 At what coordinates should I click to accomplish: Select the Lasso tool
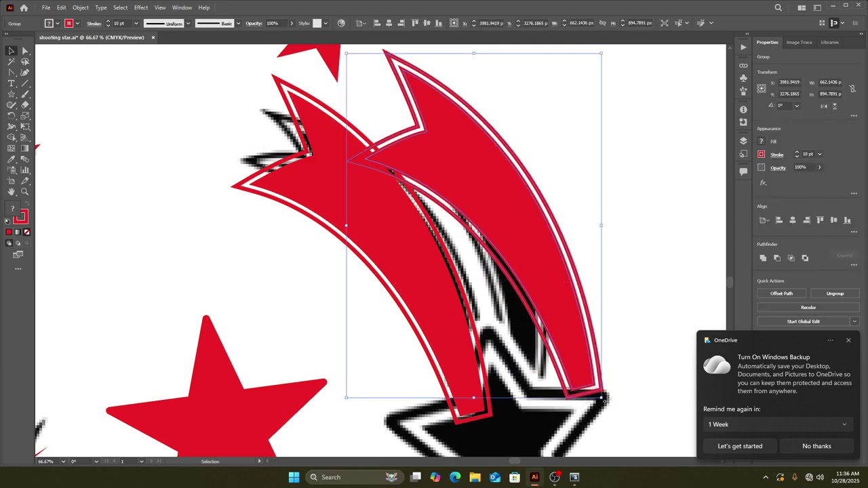point(25,62)
